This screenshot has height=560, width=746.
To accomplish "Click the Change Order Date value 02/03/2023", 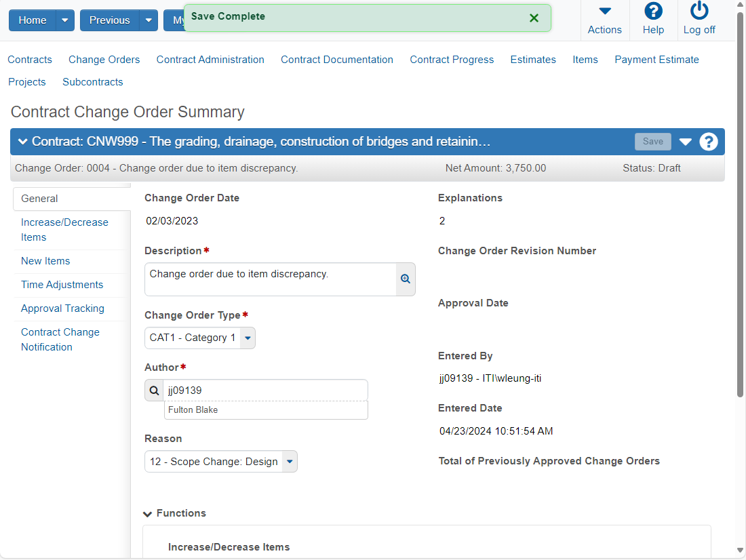I will click(x=172, y=221).
